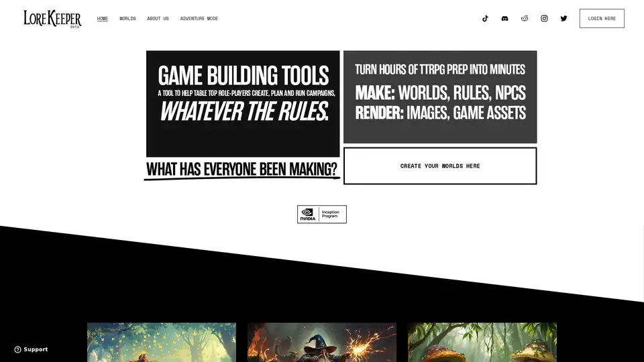Open the Reddit social icon
Viewport: 644px width, 362px height.
pos(525,19)
